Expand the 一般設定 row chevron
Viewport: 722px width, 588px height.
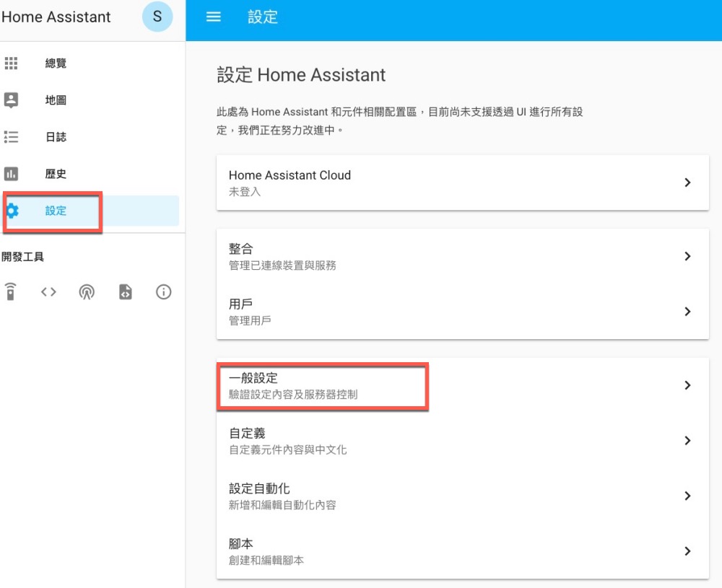tap(687, 385)
